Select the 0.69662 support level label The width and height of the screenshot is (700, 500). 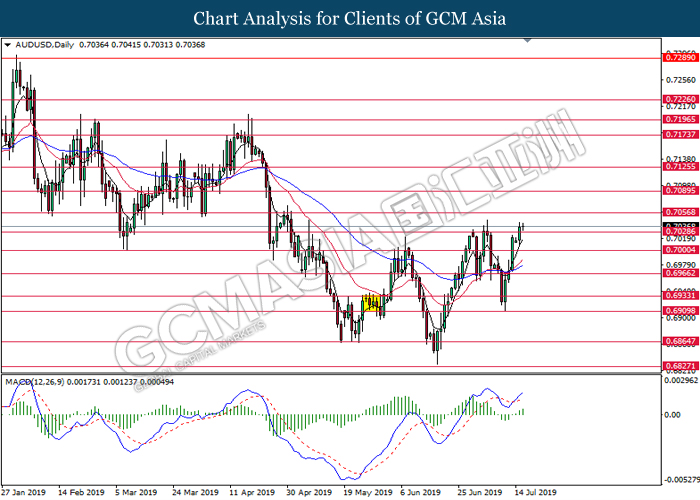(679, 273)
